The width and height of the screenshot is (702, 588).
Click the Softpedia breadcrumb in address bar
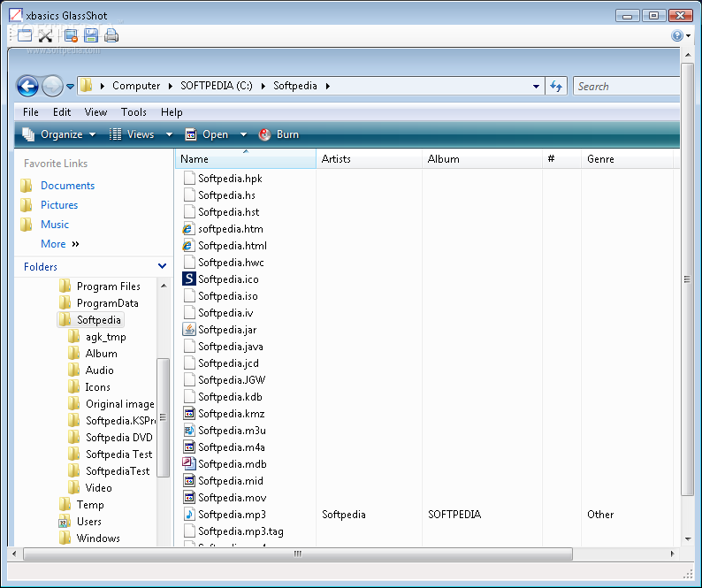[295, 86]
